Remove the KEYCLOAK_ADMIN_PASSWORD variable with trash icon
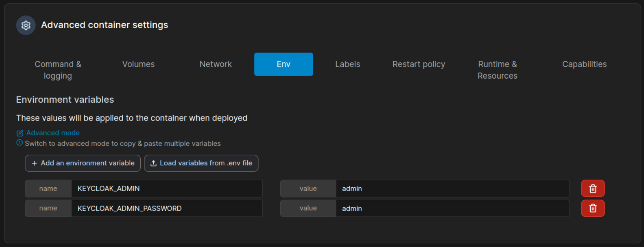The height and width of the screenshot is (247, 644). (593, 208)
